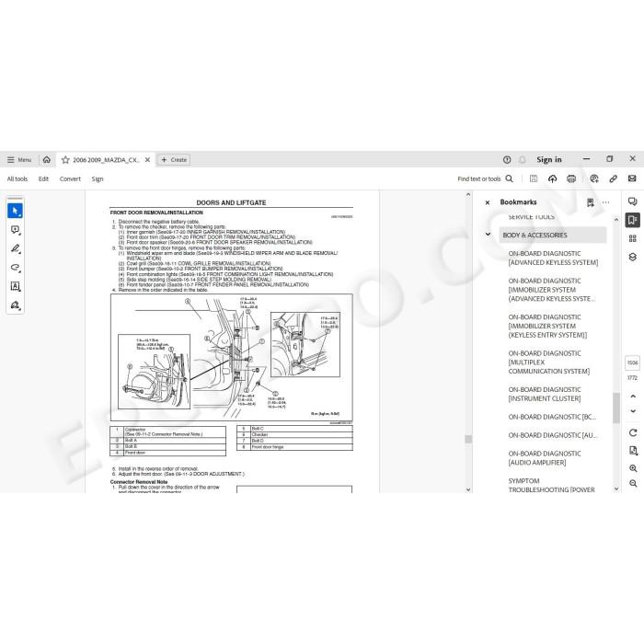Go to next page arrow
The image size is (644, 644).
click(x=633, y=411)
